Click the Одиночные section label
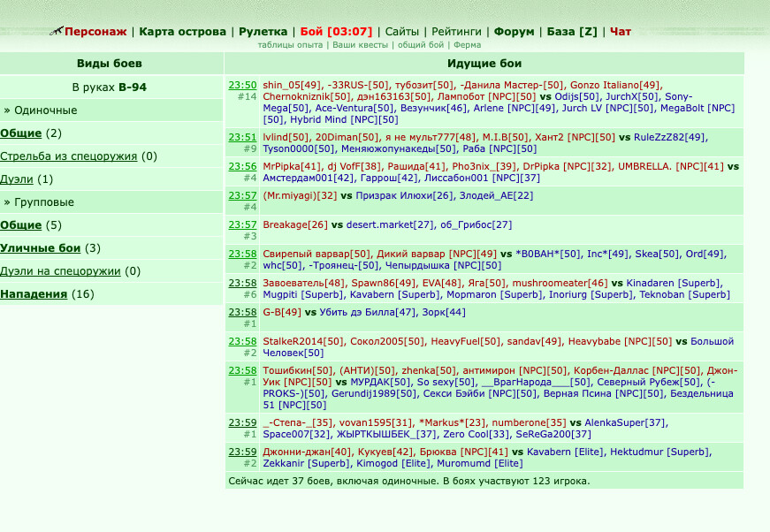770x532 pixels. point(45,110)
